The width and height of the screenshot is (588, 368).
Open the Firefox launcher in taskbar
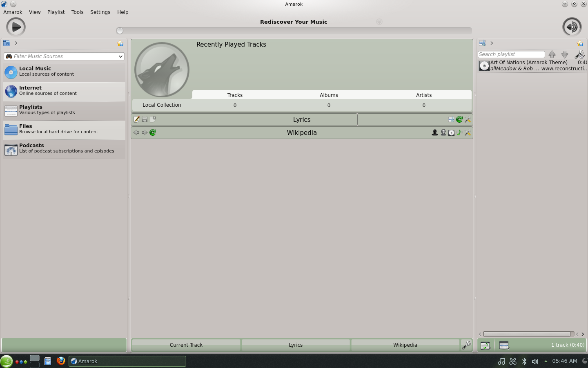click(61, 361)
